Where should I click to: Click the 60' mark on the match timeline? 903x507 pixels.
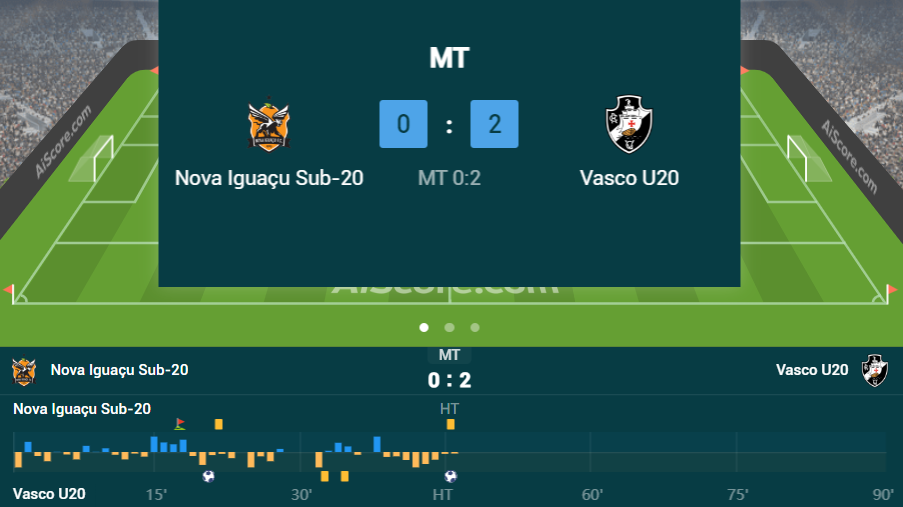coord(591,494)
